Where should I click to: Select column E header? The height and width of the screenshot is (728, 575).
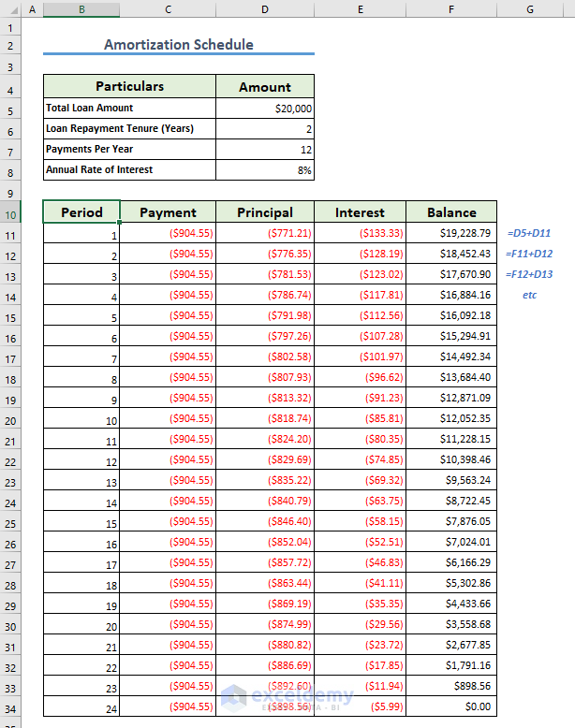coord(361,8)
